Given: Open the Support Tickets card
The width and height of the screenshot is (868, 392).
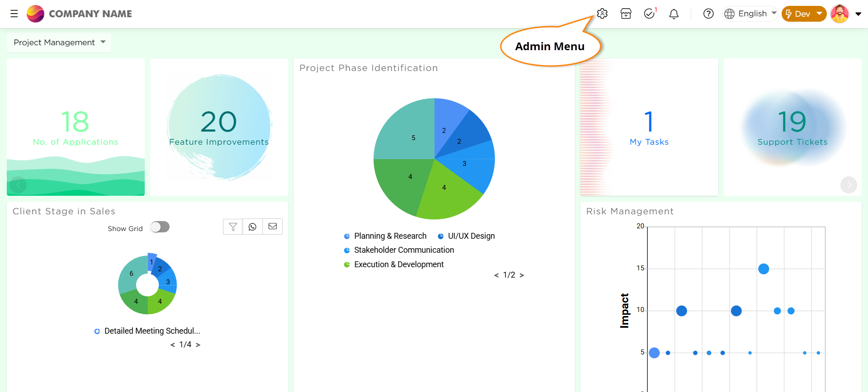Looking at the screenshot, I should tap(792, 128).
